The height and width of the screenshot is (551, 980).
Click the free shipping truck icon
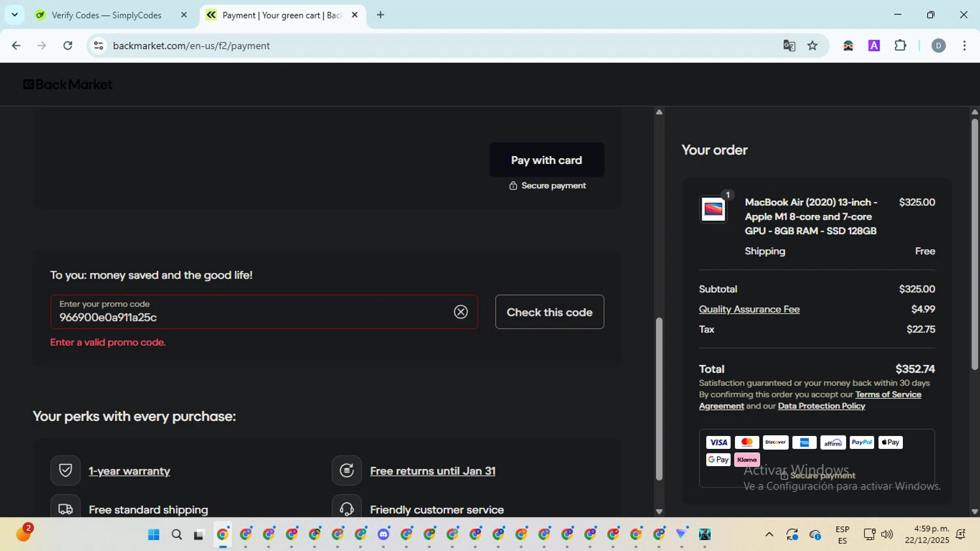65,509
